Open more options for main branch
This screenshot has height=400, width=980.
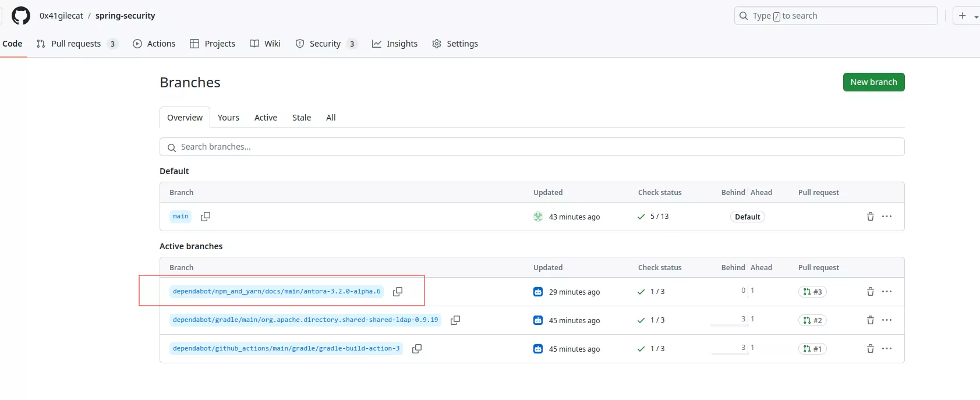[887, 217]
